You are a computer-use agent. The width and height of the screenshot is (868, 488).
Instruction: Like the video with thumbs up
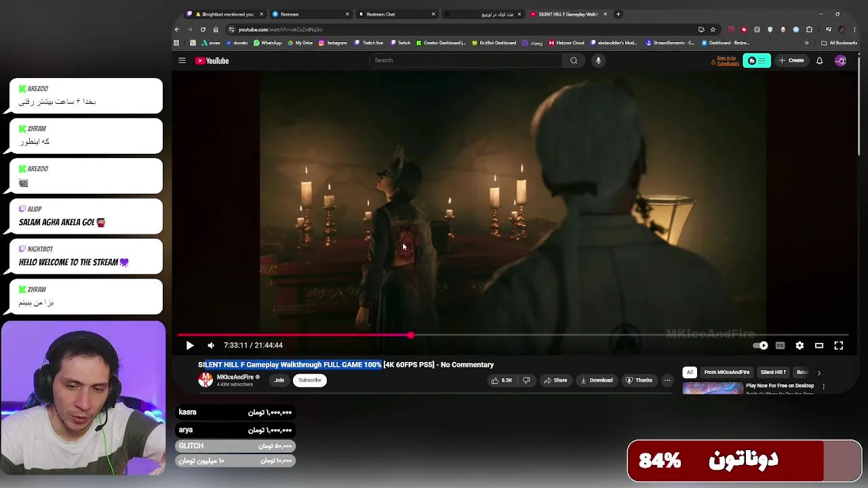[x=502, y=380]
